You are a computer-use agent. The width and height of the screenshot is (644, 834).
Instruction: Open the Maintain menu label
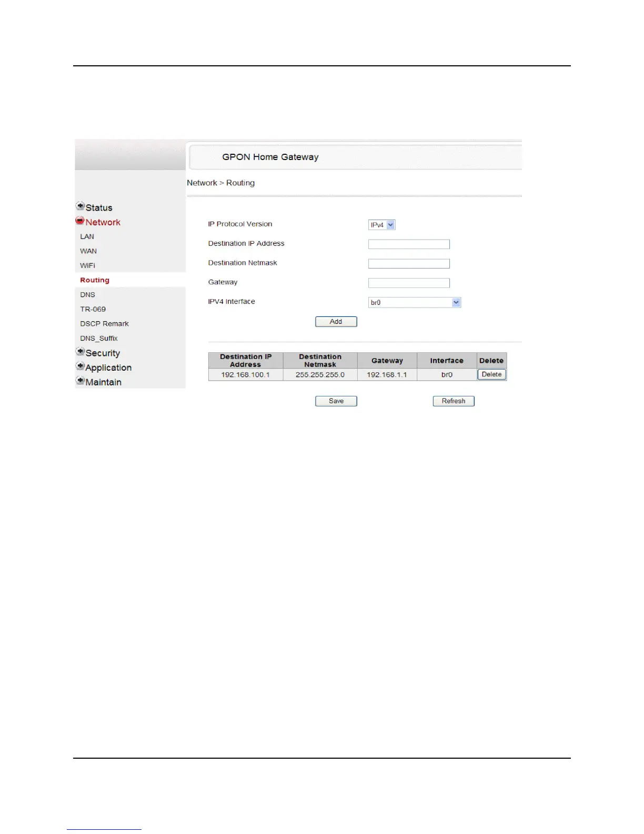pos(104,382)
